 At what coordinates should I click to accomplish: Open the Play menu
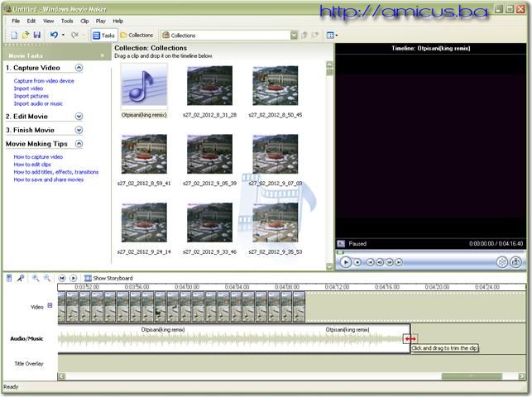click(100, 21)
